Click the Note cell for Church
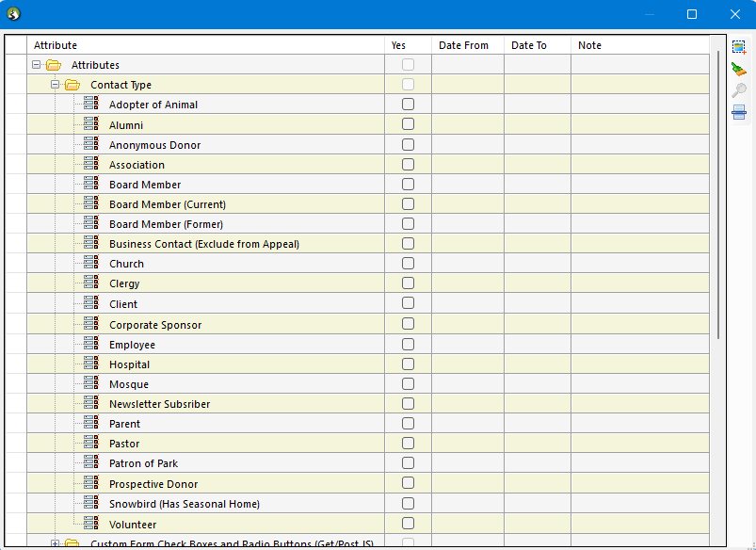This screenshot has width=756, height=550. (x=638, y=264)
